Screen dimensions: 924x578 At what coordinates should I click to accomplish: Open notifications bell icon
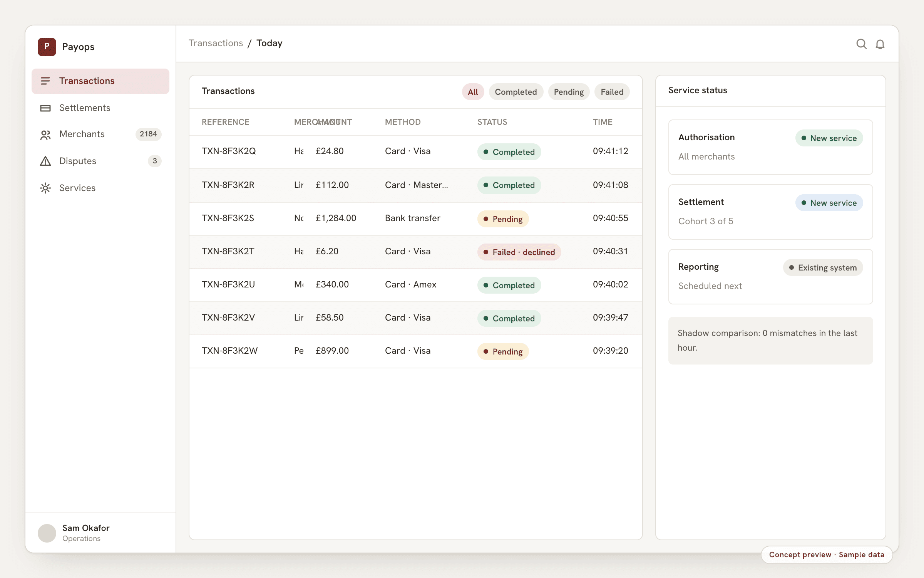click(880, 44)
